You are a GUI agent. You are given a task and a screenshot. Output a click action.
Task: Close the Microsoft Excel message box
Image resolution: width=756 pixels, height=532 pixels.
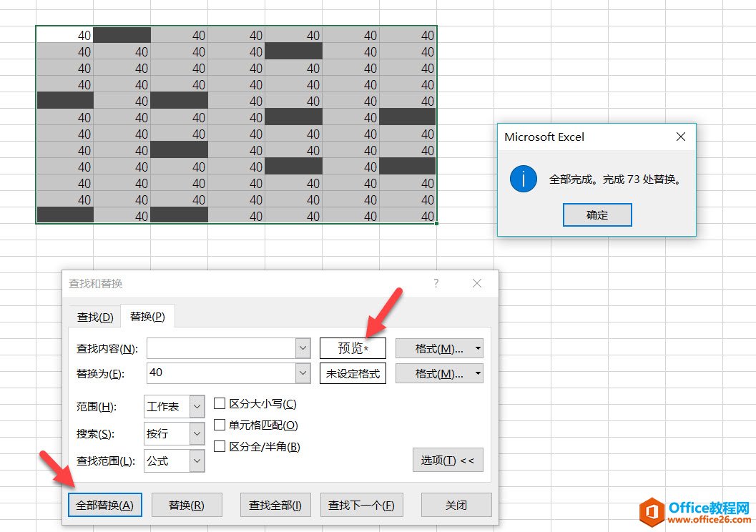681,137
